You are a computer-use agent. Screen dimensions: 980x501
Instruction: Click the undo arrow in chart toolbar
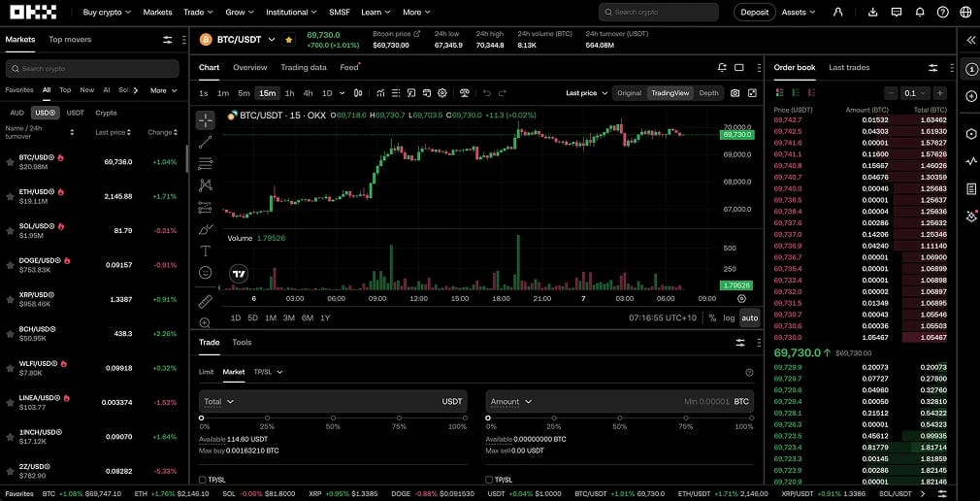pos(487,93)
